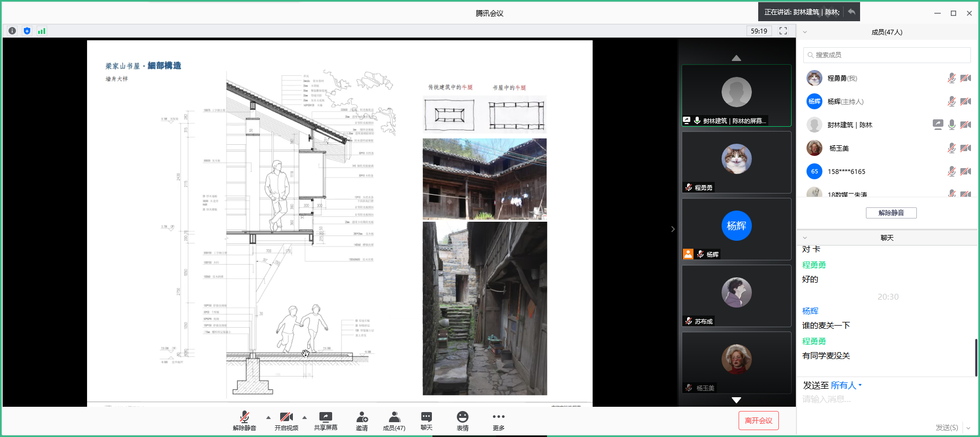Open send options arrow next to 发送(S)

968,428
